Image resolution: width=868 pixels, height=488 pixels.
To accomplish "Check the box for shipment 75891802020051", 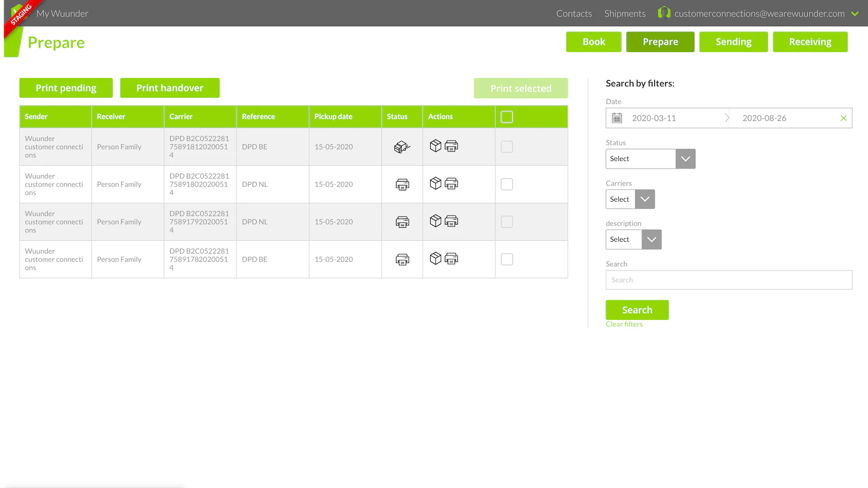I will click(x=507, y=184).
